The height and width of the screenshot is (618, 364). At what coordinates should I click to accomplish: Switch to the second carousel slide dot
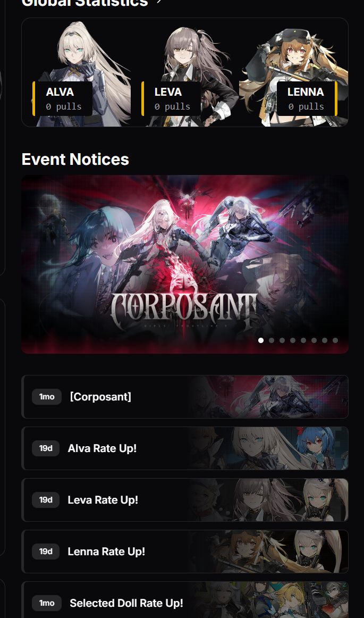point(272,340)
